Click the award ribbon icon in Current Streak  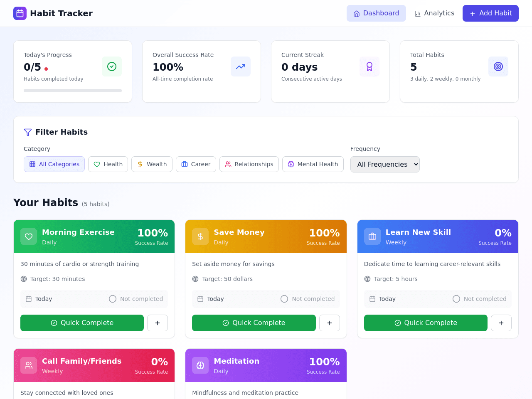(369, 66)
